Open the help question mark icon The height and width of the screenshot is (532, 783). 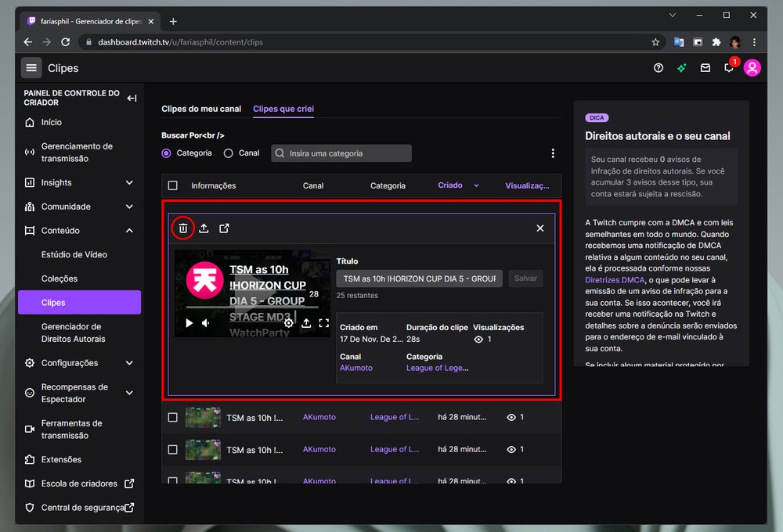tap(659, 68)
